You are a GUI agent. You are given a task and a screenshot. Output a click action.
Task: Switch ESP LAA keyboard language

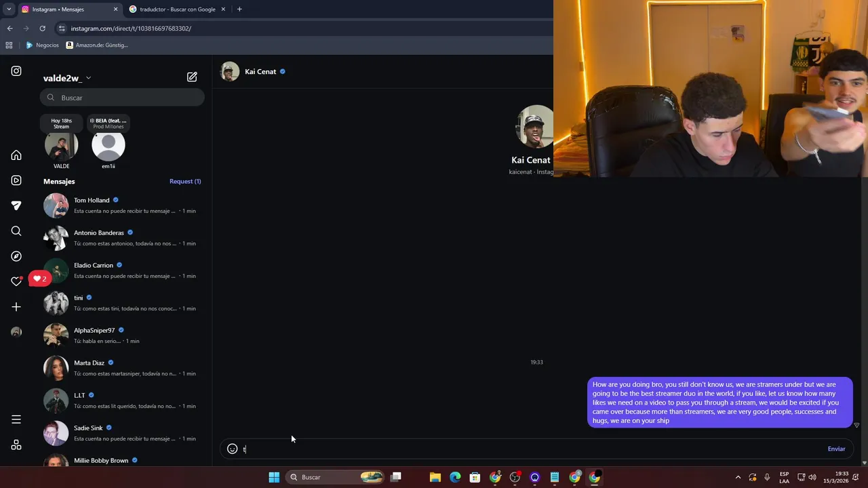[784, 477]
